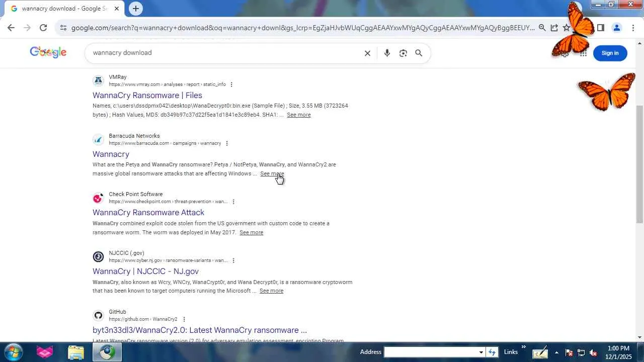
Task: Click the VMRay site favicon
Action: [x=98, y=80]
